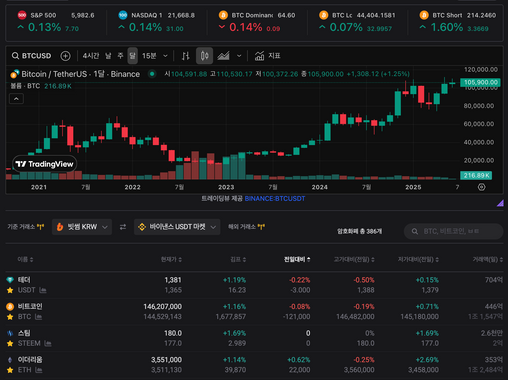Toggle favorite star for ETH

[10, 370]
